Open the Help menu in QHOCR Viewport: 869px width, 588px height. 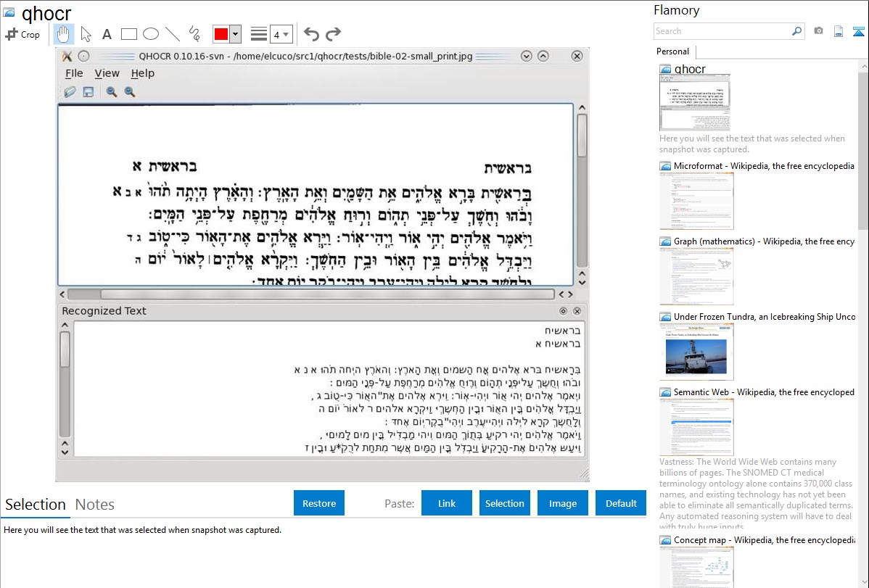142,73
